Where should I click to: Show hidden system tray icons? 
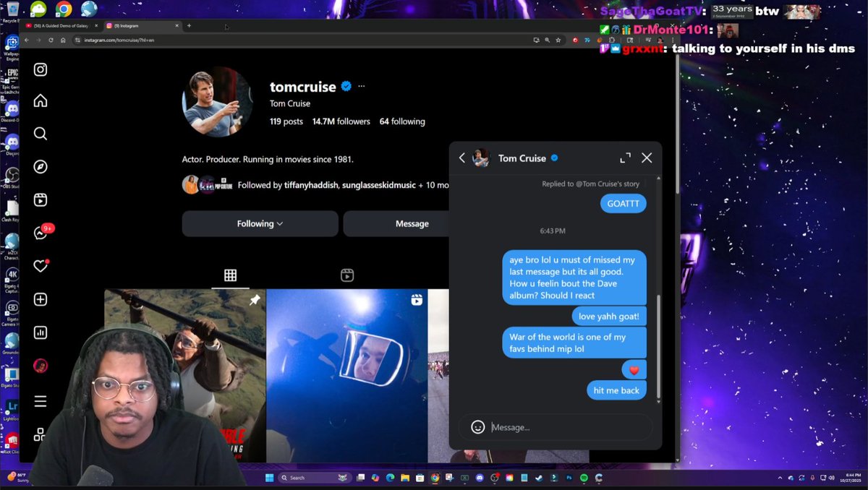point(781,478)
